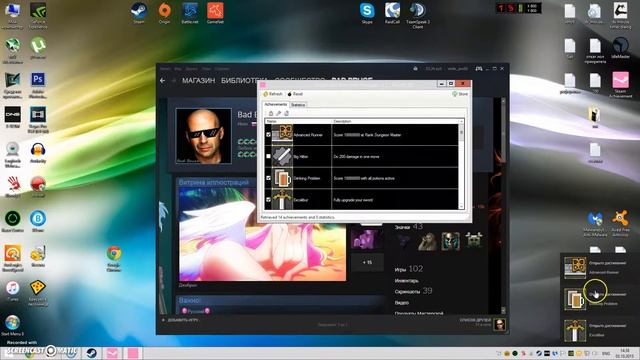The width and height of the screenshot is (640, 360).
Task: Click the Steam page vertical scrollbar
Action: coord(503,206)
